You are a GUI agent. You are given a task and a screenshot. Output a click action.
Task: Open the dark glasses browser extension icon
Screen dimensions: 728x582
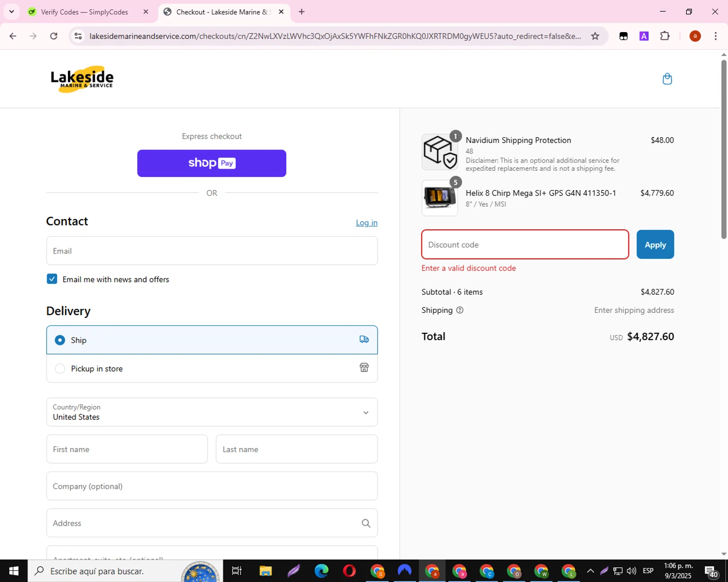tap(624, 36)
